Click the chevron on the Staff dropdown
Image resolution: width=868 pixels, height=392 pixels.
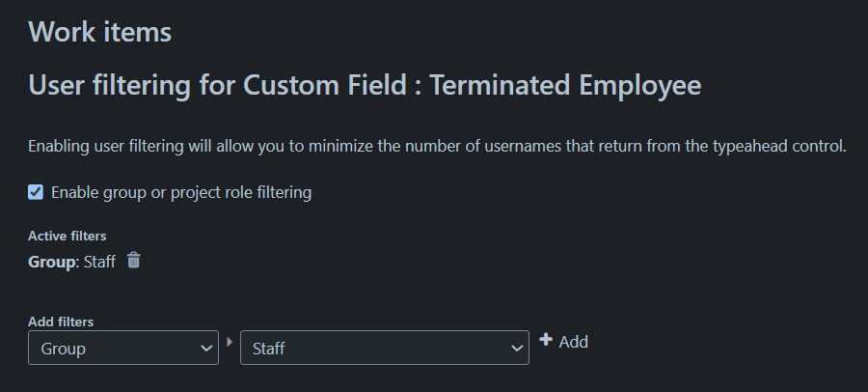515,349
